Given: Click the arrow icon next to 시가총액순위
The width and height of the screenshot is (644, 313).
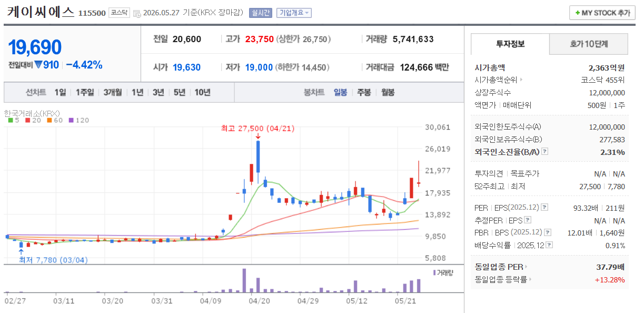Looking at the screenshot, I should click(521, 80).
